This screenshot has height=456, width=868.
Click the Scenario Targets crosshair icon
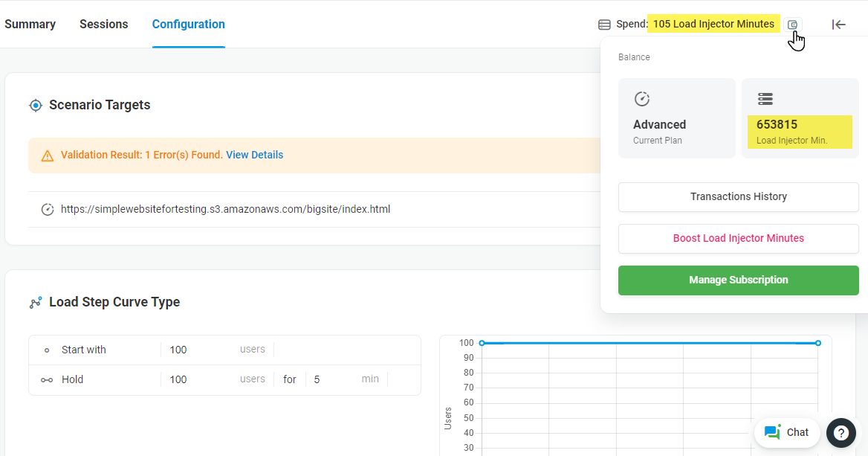36,106
